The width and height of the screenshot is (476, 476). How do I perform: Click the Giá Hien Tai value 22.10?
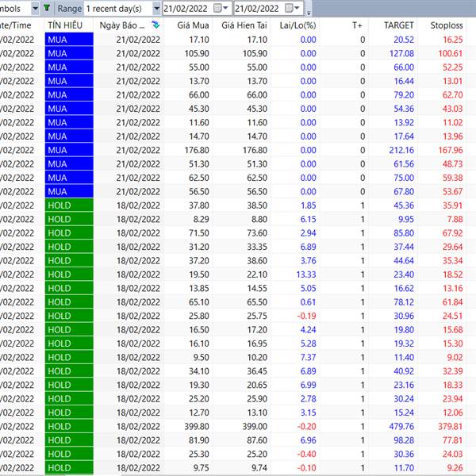coord(257,274)
